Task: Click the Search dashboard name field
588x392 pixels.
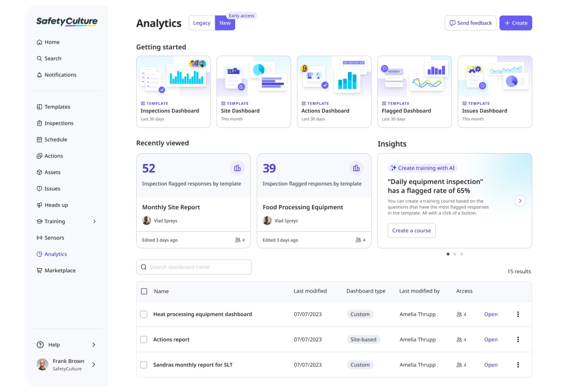Action: coord(194,267)
